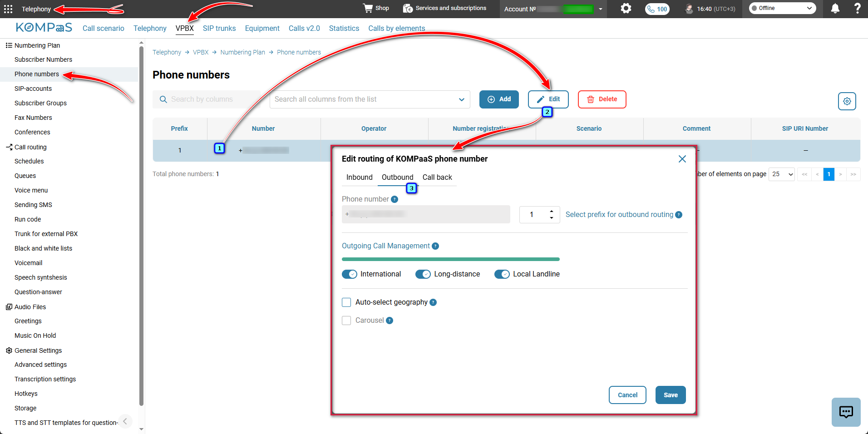Viewport: 868px width, 434px height.
Task: Open the Equipment menu
Action: (x=262, y=28)
